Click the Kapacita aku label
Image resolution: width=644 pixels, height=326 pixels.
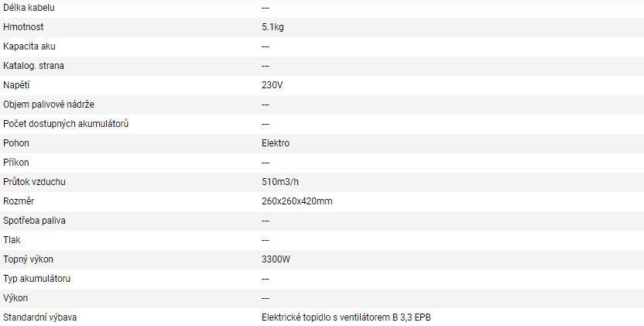[29, 46]
